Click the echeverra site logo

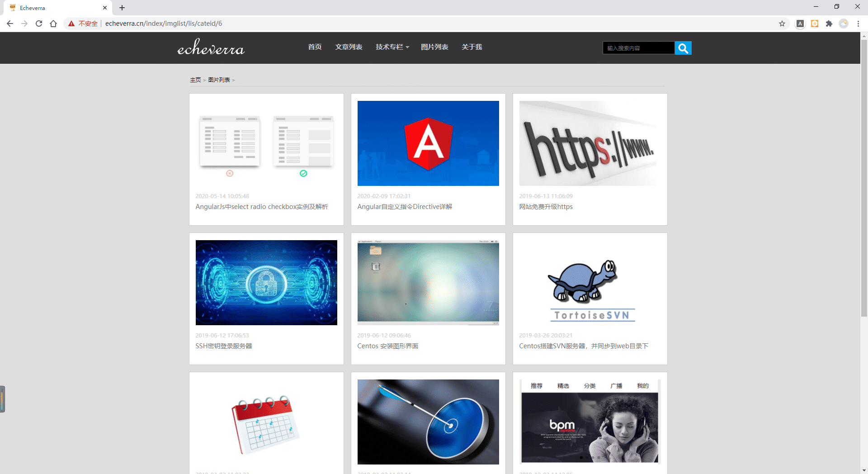[211, 47]
